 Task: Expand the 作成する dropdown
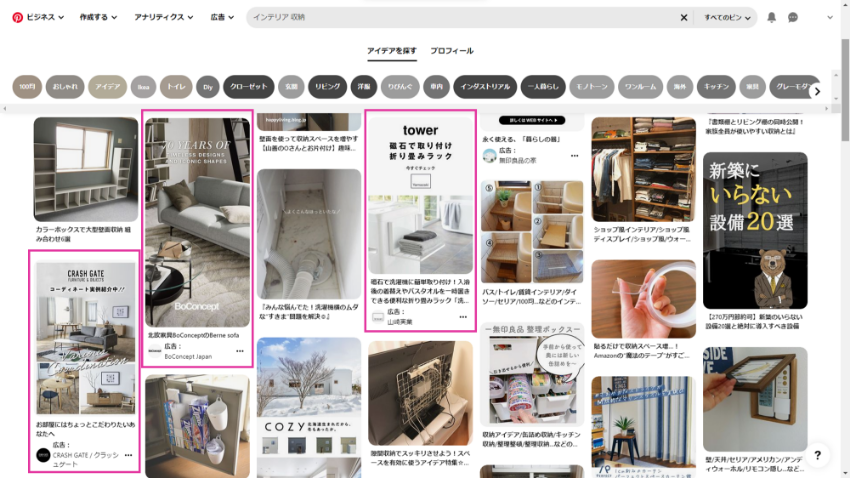click(x=98, y=17)
